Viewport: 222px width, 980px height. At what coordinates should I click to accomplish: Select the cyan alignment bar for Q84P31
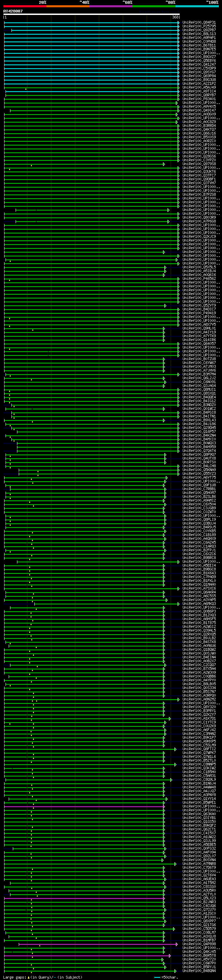[92, 23]
